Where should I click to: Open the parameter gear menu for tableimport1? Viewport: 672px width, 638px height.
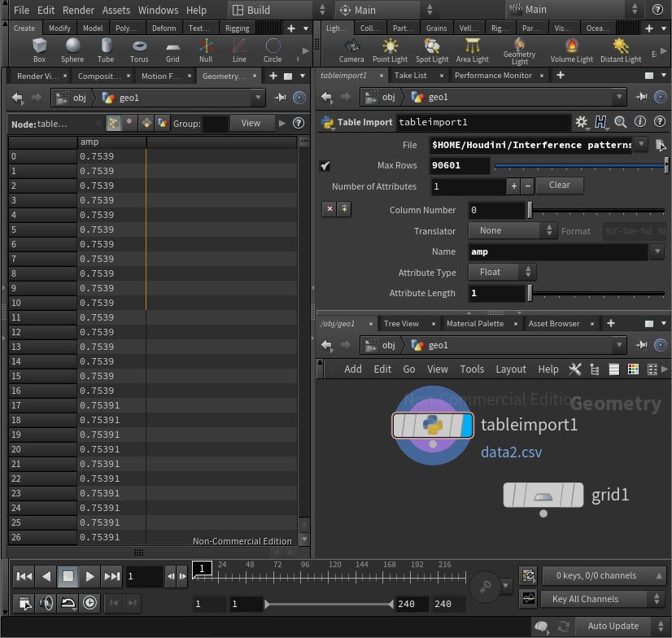pyautogui.click(x=582, y=122)
